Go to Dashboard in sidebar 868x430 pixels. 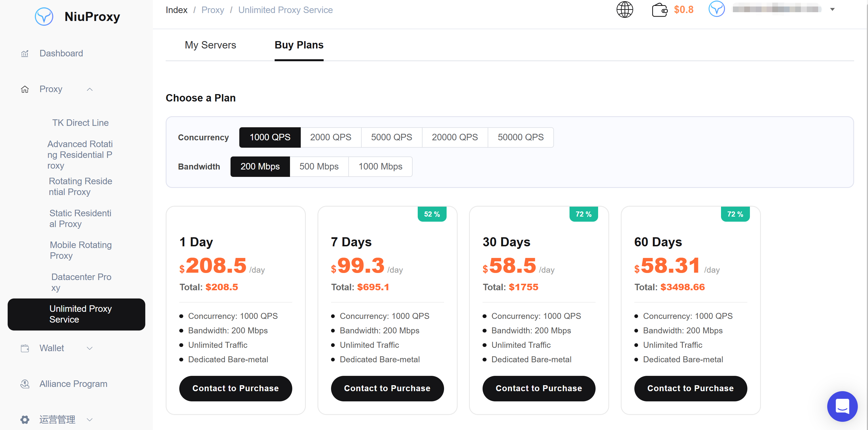[x=61, y=53]
